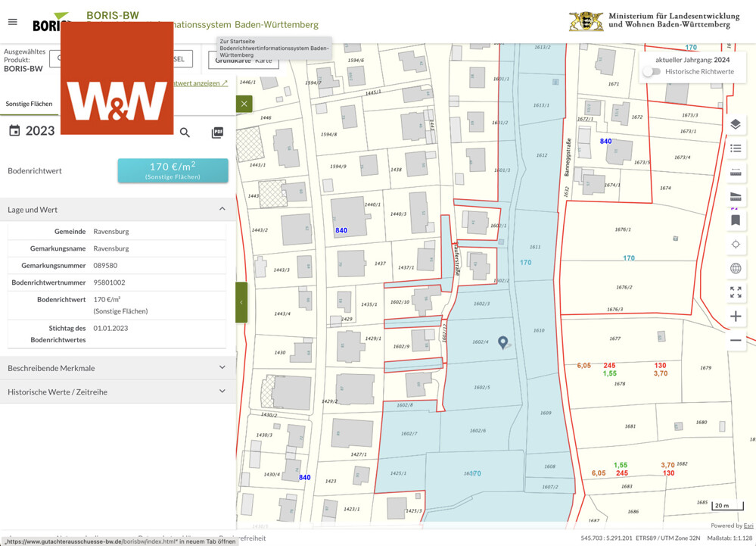
Task: Open the hamburger main menu
Action: 12,22
